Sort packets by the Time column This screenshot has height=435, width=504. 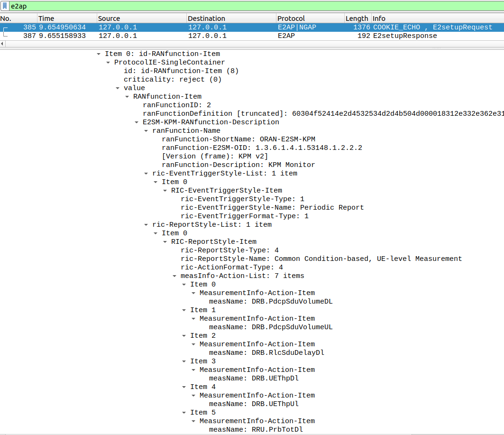pos(46,19)
